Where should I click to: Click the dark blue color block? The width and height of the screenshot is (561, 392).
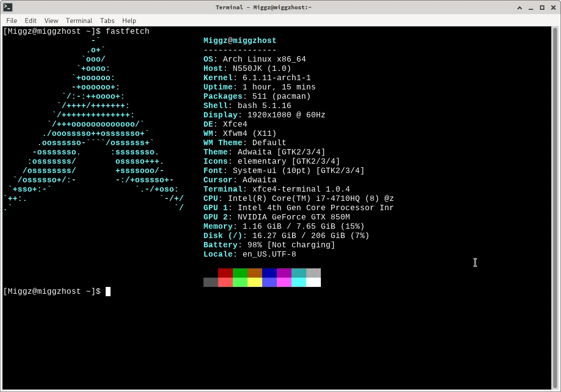point(269,273)
